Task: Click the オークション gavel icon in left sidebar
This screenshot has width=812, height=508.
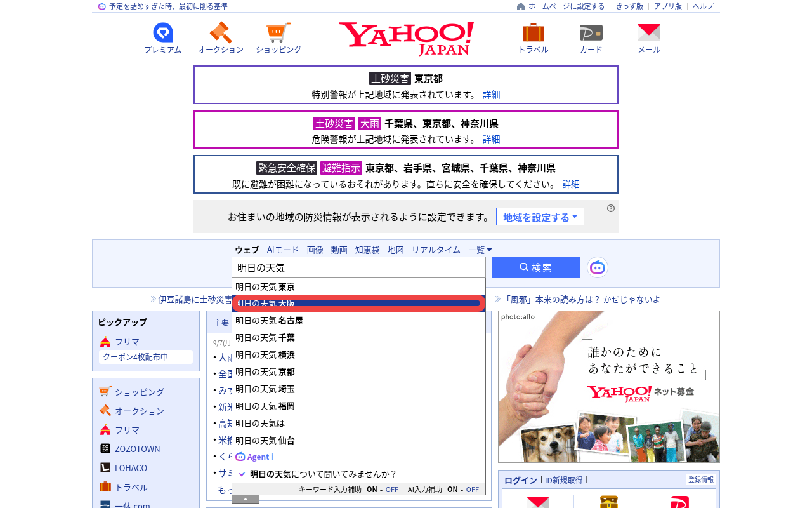Action: (105, 410)
